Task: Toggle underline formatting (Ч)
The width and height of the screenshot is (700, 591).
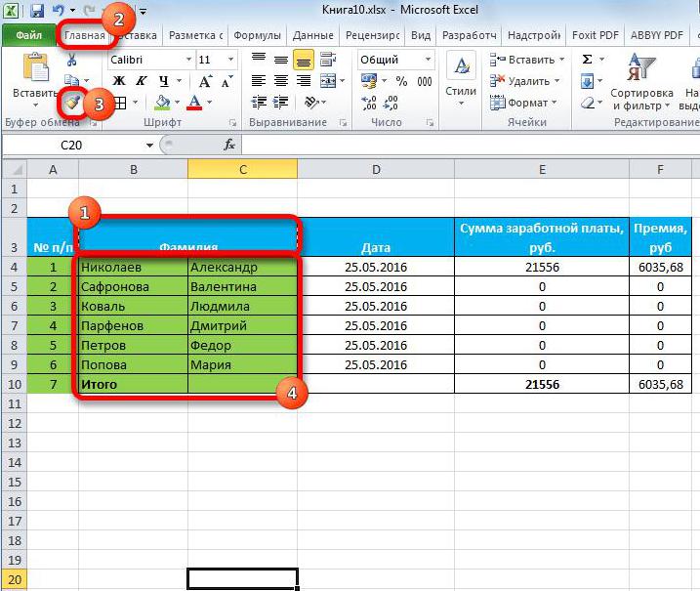Action: [164, 81]
